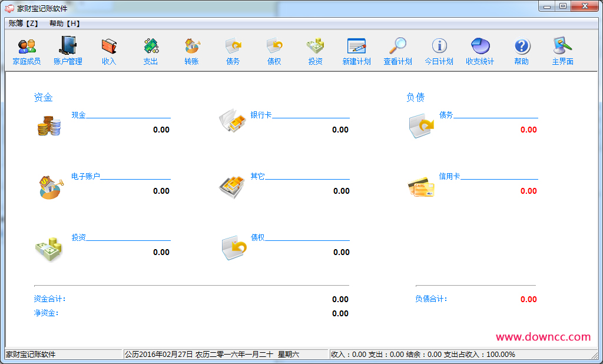Image resolution: width=603 pixels, height=364 pixels.
Task: Open the 收支统计 statistics chart icon
Action: click(x=480, y=51)
